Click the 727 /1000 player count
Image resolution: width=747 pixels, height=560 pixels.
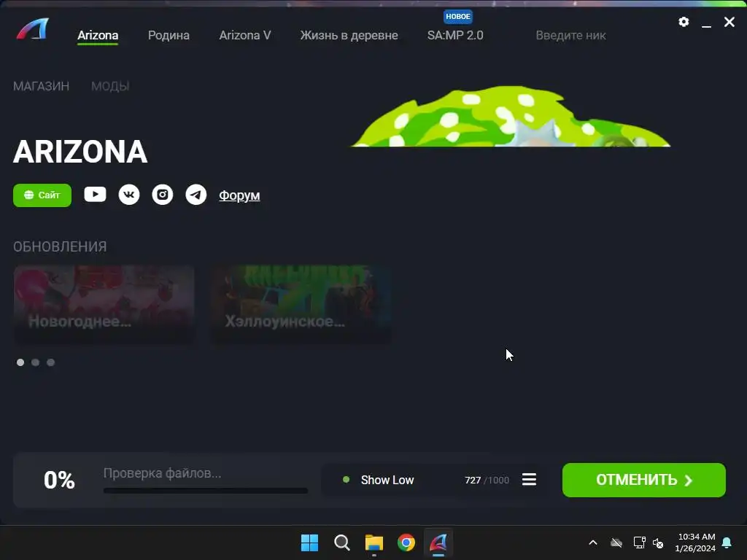tap(487, 480)
